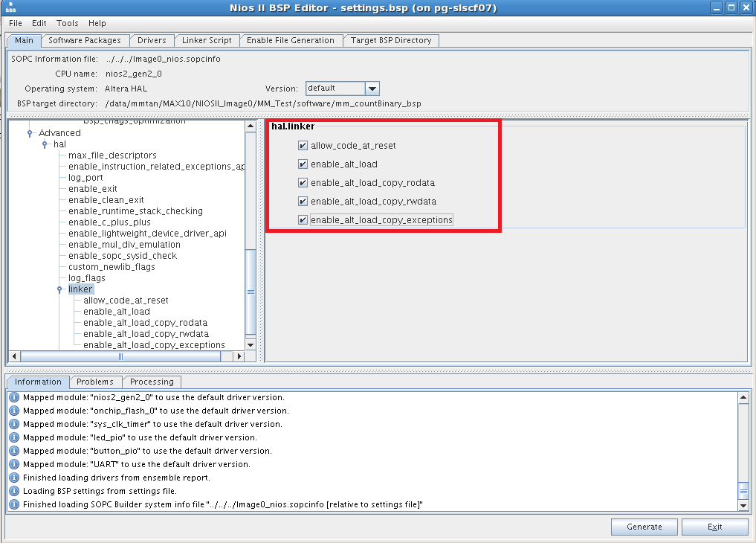Click the settings tree scroll-right arrow
Screen dimensions: 756x543
[239, 356]
